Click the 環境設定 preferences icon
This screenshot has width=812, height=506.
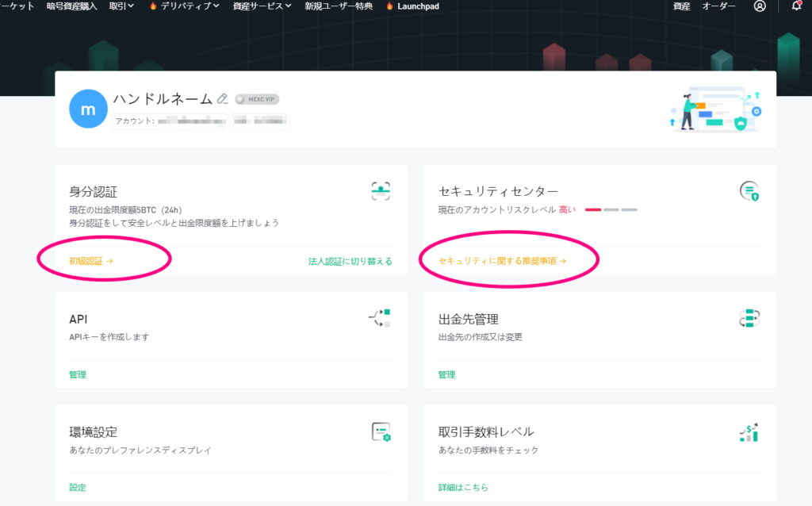pos(381,431)
